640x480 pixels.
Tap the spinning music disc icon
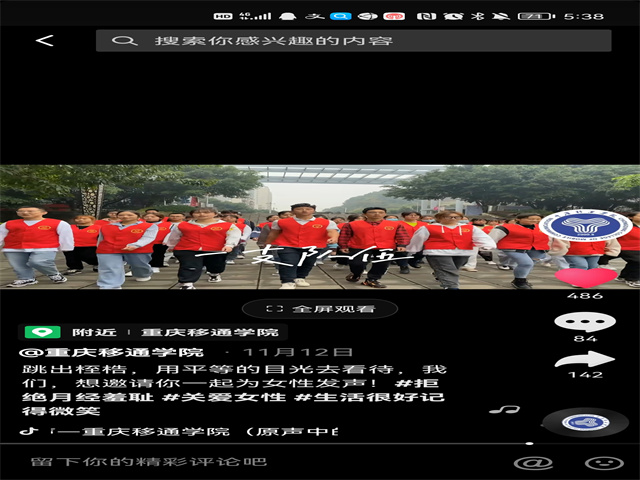click(x=585, y=422)
